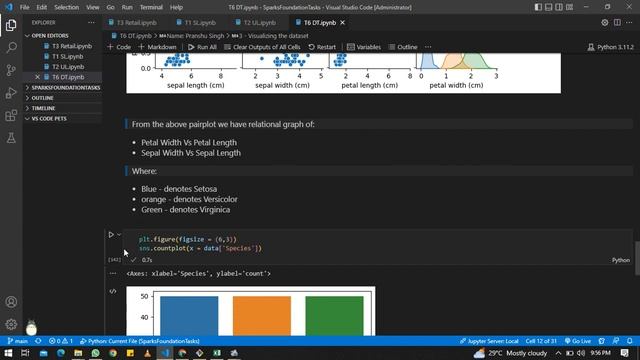The height and width of the screenshot is (360, 640).
Task: Open T1 SL.ipynb from Open Editors list
Action: pyautogui.click(x=67, y=56)
